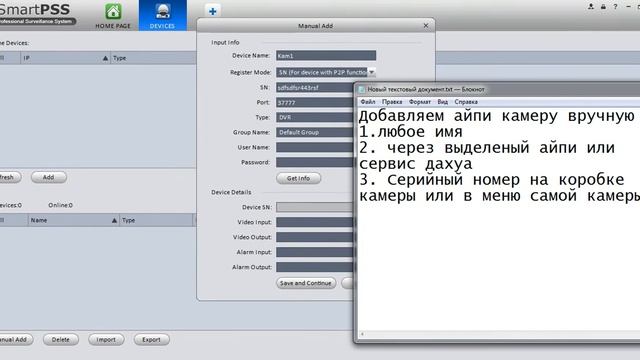640x360 pixels.
Task: Click the Type header next to Name
Action: (129, 220)
